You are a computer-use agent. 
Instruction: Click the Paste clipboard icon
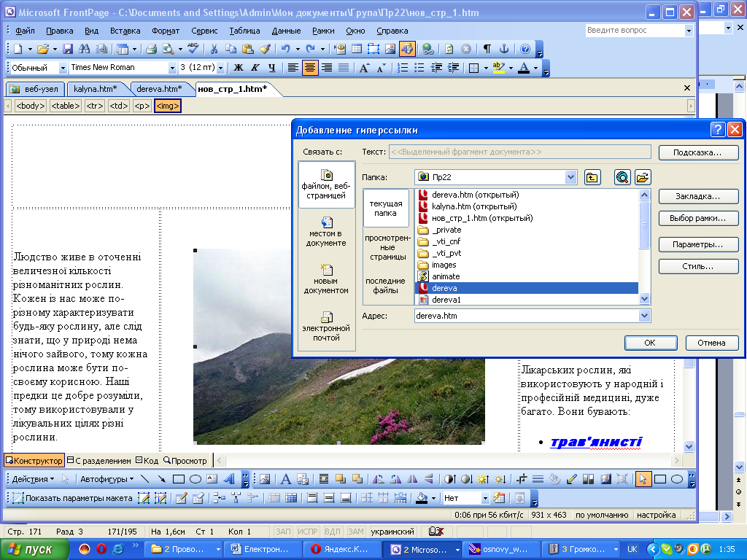point(247,49)
